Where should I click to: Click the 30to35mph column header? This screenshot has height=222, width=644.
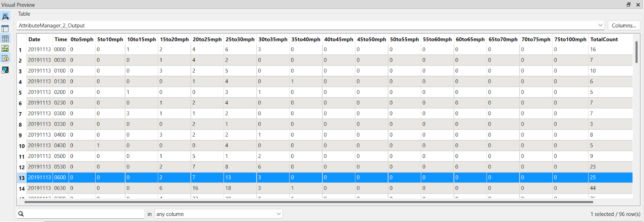pos(273,39)
